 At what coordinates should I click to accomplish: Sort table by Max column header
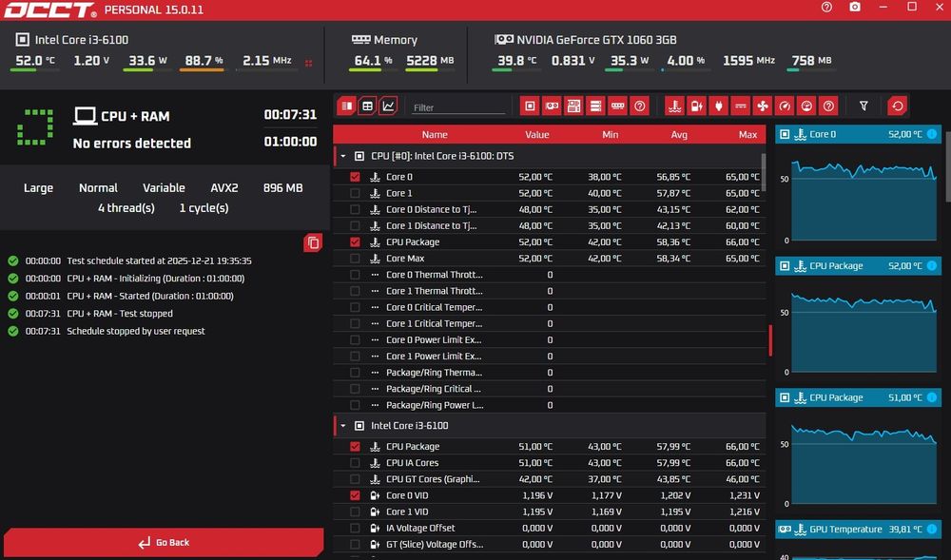point(747,135)
